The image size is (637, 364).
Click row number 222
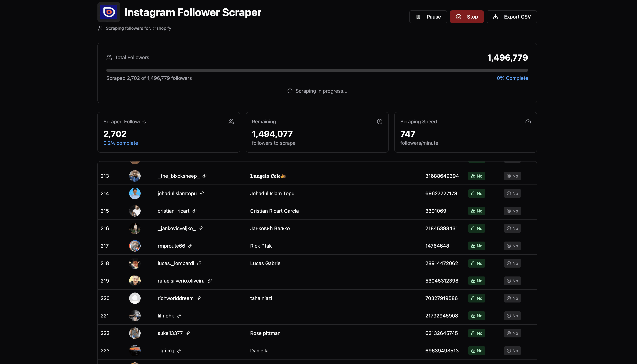(x=105, y=333)
